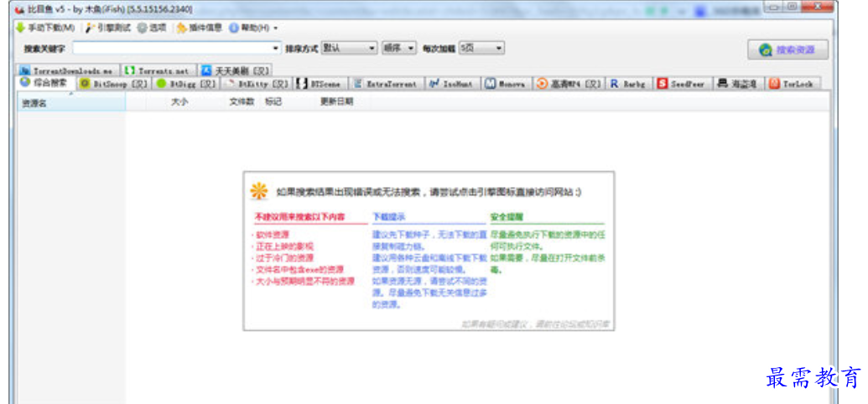This screenshot has height=404, width=868.
Task: Click the 手动下载(M) green arrow toolbar button
Action: 46,28
